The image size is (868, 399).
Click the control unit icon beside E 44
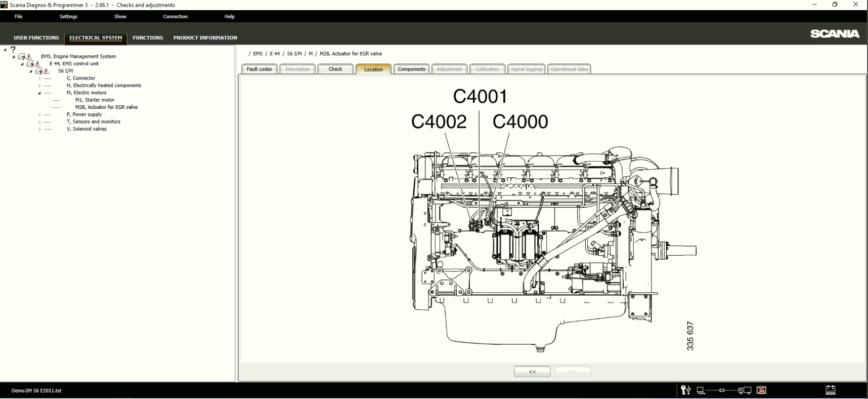coord(30,64)
